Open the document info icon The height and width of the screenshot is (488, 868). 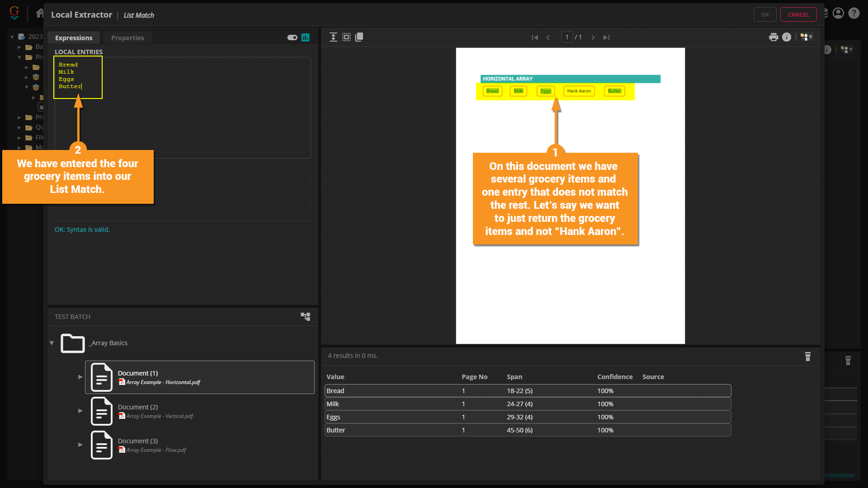[x=787, y=37]
